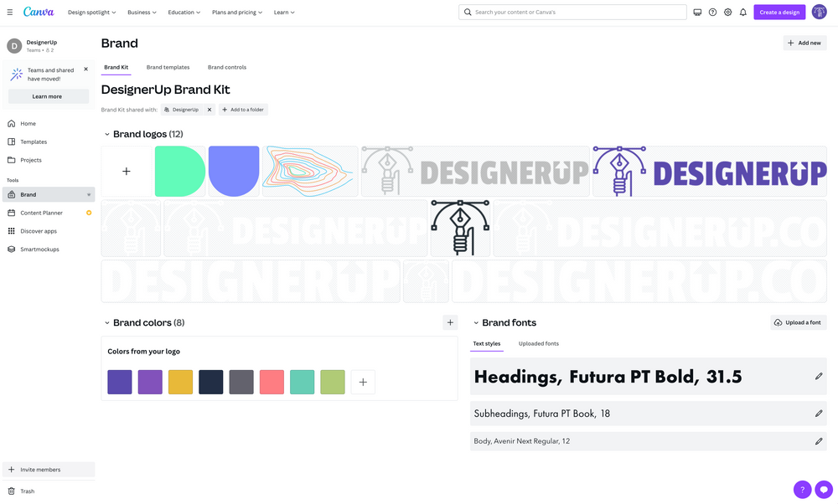This screenshot has height=504, width=838.
Task: Open Canva settings with the gear icon
Action: tap(728, 11)
